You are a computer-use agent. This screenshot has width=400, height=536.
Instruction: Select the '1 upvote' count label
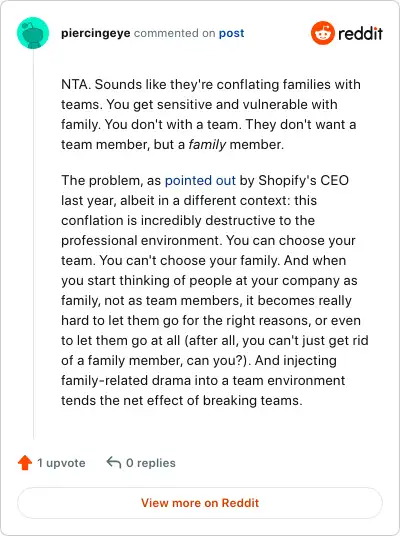[x=61, y=463]
